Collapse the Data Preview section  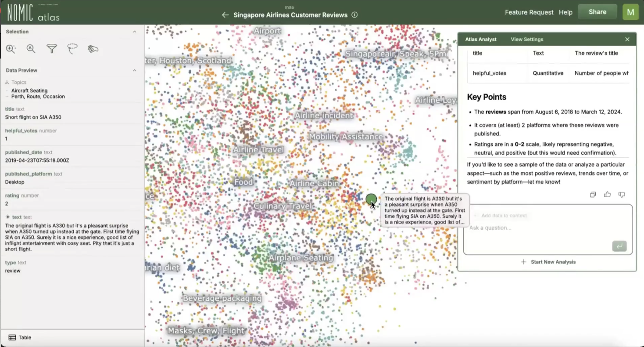click(x=135, y=70)
